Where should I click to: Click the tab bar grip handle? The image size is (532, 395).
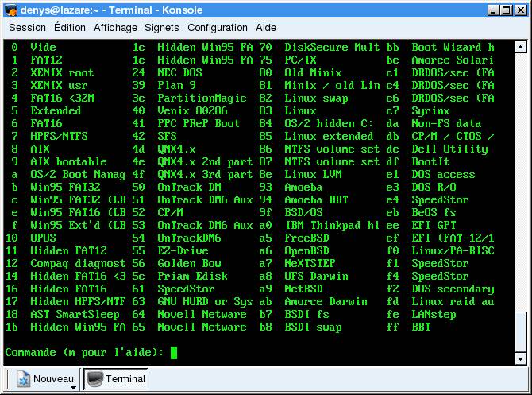(9, 379)
